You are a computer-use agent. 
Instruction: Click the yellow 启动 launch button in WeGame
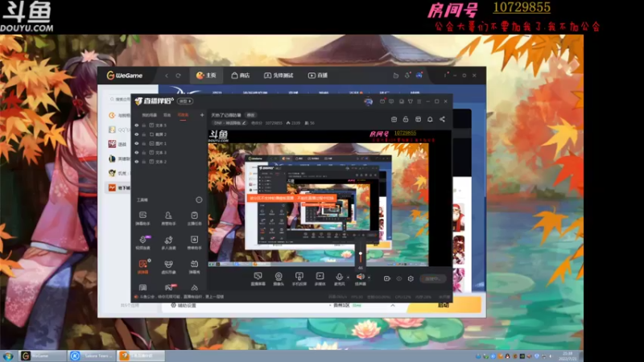[444, 305]
